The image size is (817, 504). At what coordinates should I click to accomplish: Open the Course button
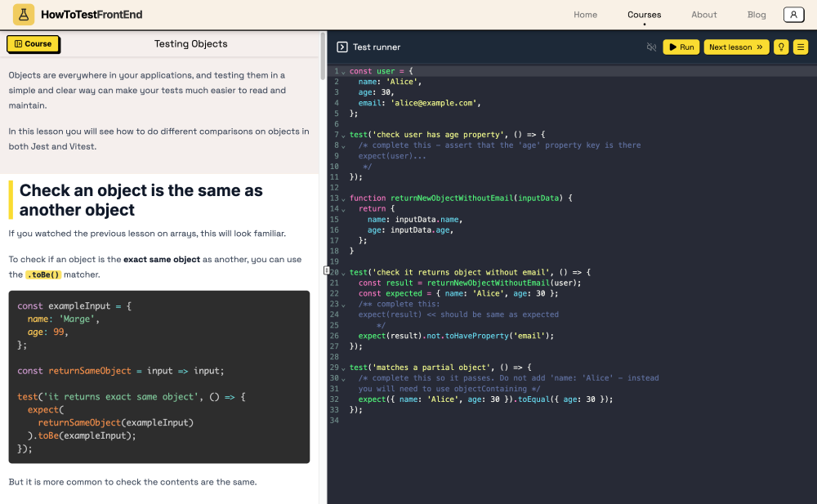coord(33,44)
